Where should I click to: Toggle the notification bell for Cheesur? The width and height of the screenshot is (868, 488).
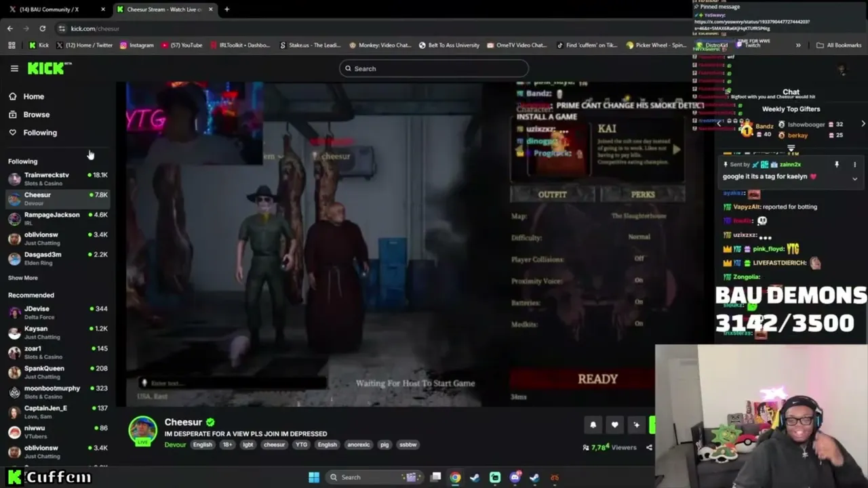point(593,425)
